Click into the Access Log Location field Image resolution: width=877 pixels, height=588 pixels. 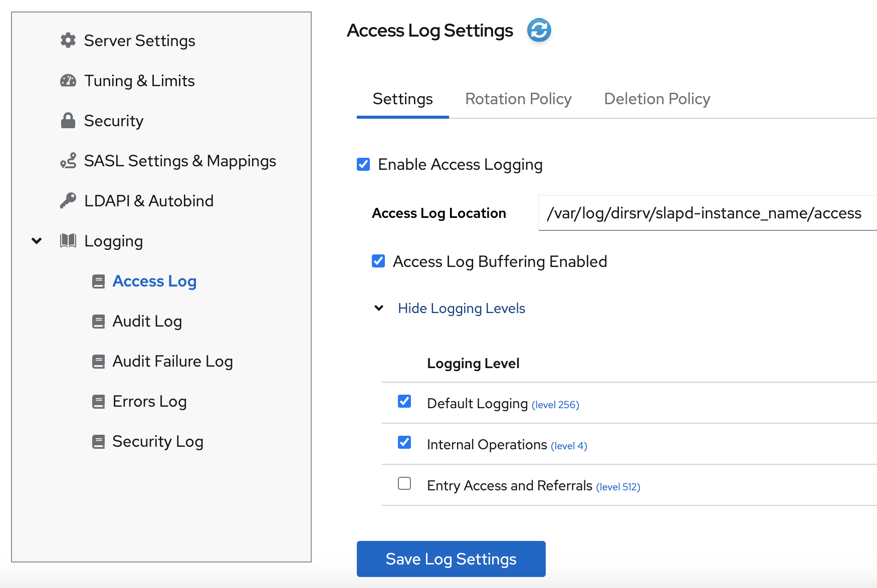point(707,213)
